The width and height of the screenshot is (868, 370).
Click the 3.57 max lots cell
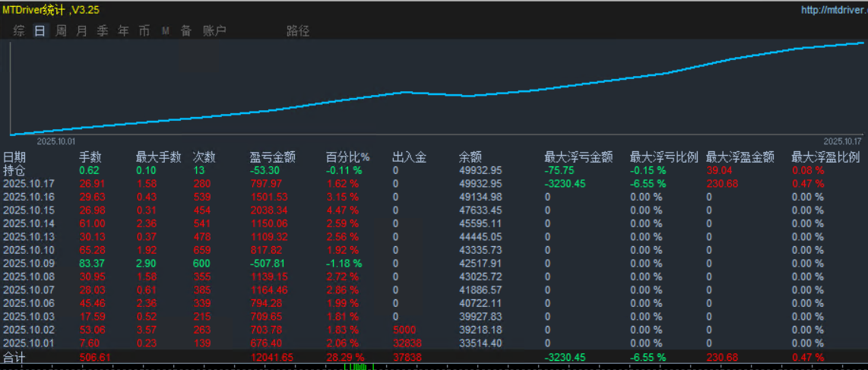(x=147, y=330)
